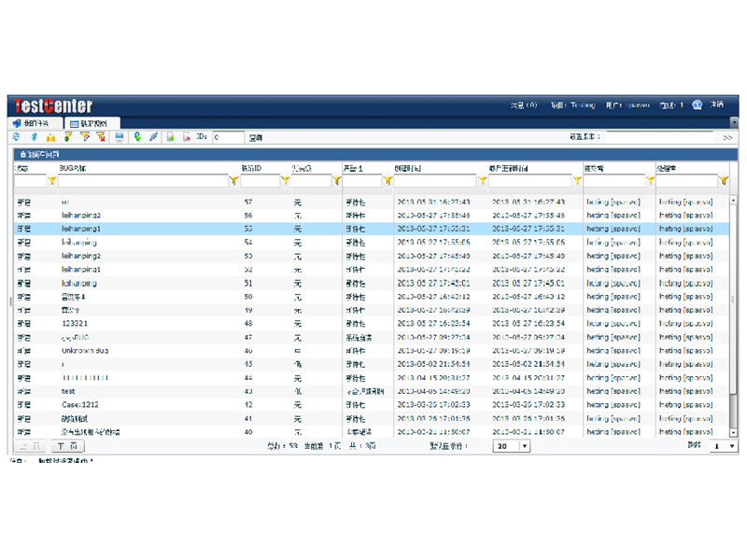Click the logout link in top right

(x=716, y=105)
